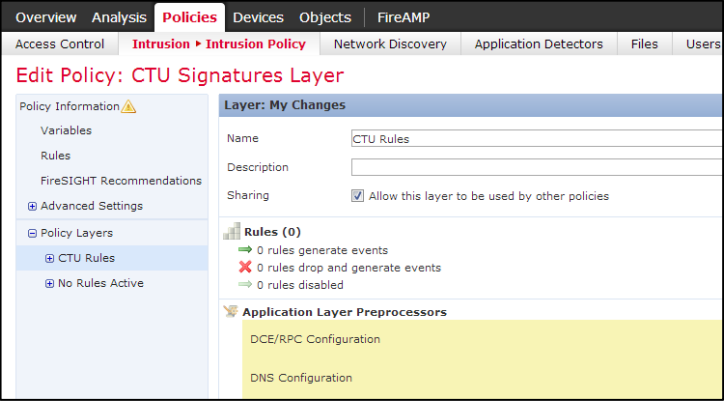Open the Devices menu
724x401 pixels.
[258, 18]
